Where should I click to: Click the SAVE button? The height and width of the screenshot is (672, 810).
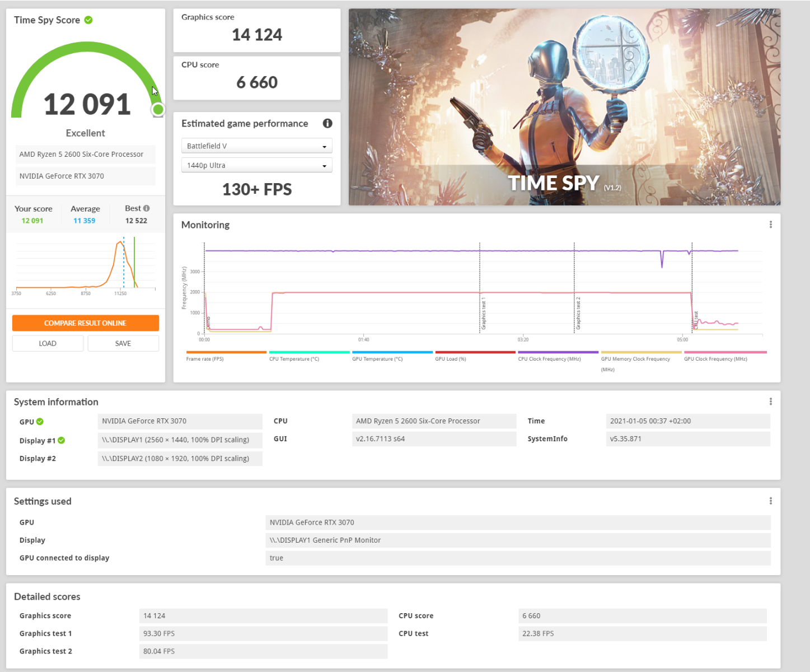(x=123, y=343)
